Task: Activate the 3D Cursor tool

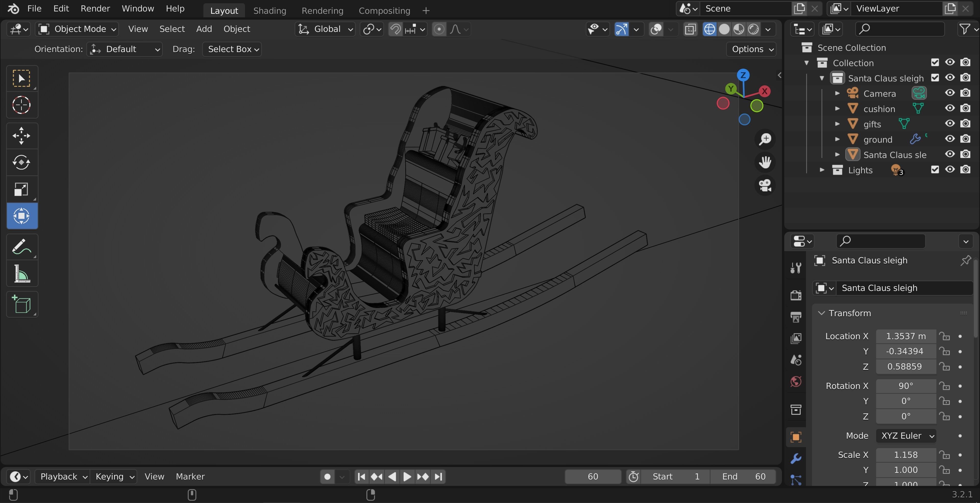Action: [22, 105]
